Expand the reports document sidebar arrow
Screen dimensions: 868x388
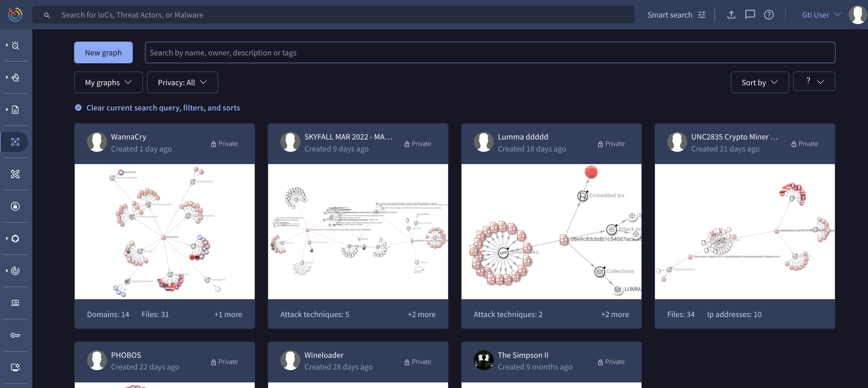click(x=7, y=109)
